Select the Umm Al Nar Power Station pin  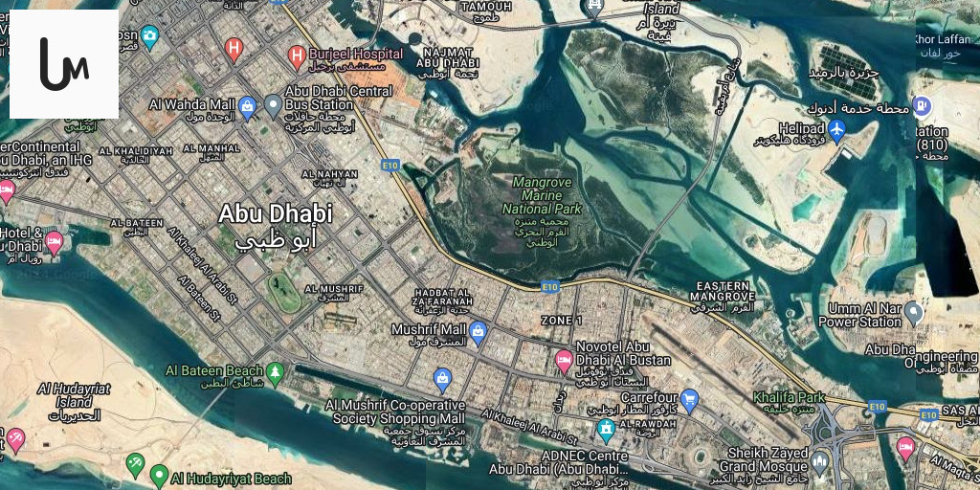click(x=914, y=313)
